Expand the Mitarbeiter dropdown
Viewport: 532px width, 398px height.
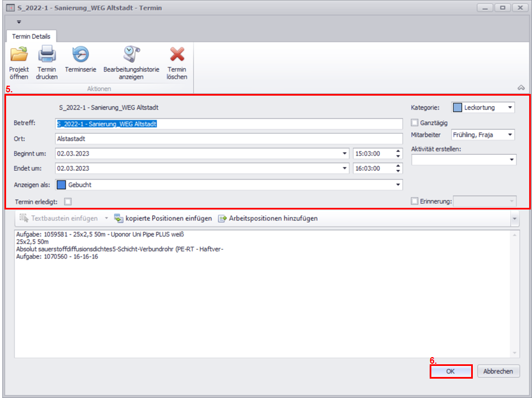(x=509, y=135)
